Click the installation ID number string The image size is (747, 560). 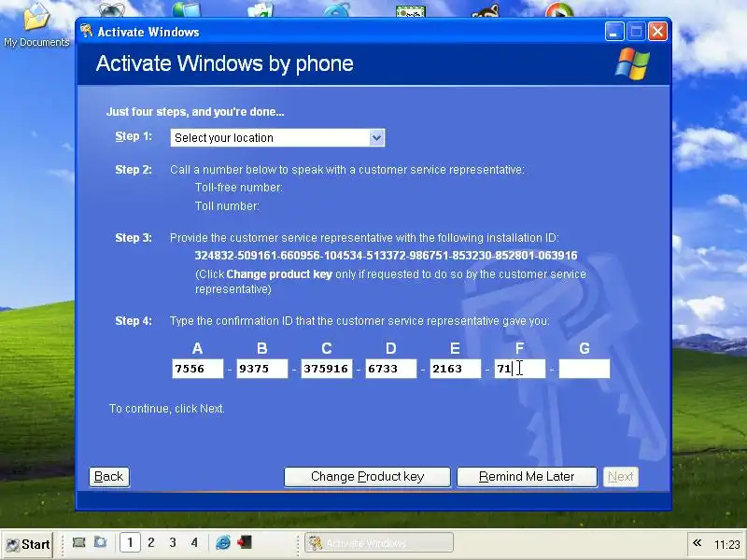386,256
